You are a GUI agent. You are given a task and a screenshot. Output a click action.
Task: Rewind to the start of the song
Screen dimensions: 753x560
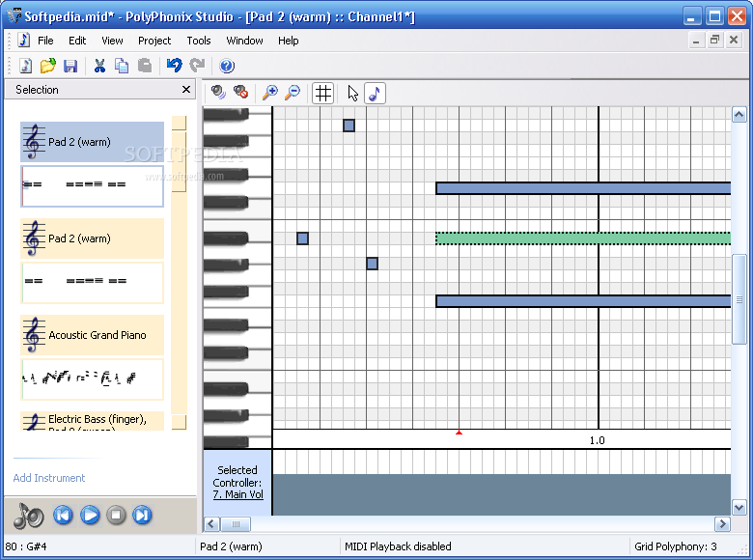click(63, 515)
